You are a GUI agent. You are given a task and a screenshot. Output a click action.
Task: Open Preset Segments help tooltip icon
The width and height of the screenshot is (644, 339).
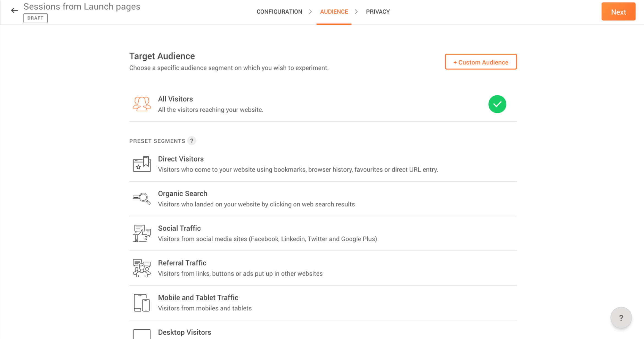click(192, 141)
